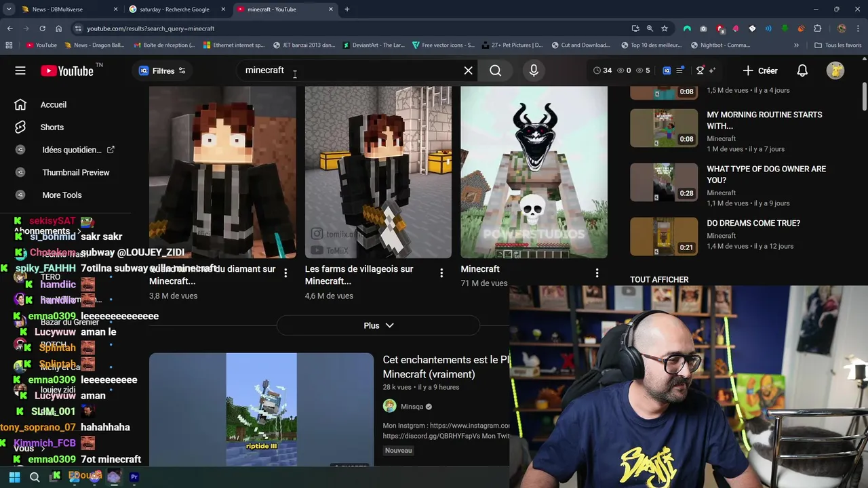This screenshot has width=868, height=488.
Task: Open the vidIQ list icon with blue dot
Action: tap(680, 70)
